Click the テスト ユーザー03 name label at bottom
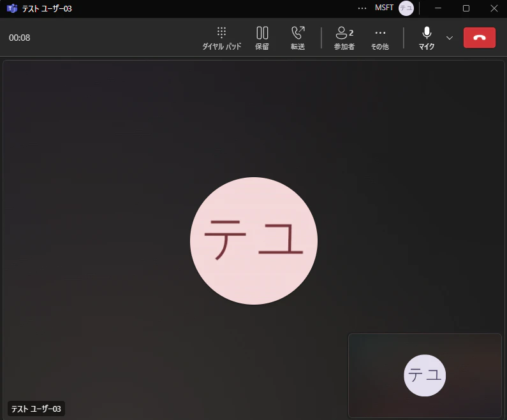Screen dimensions: 507x420 [36, 409]
